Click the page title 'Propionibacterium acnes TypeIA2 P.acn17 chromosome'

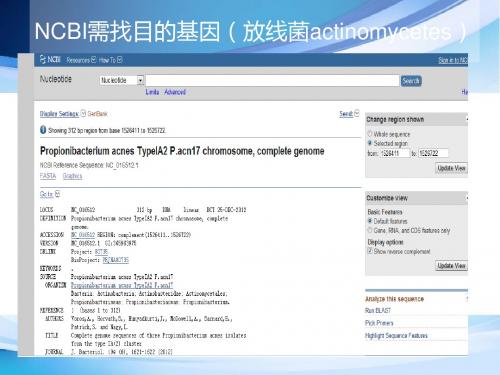click(182, 151)
